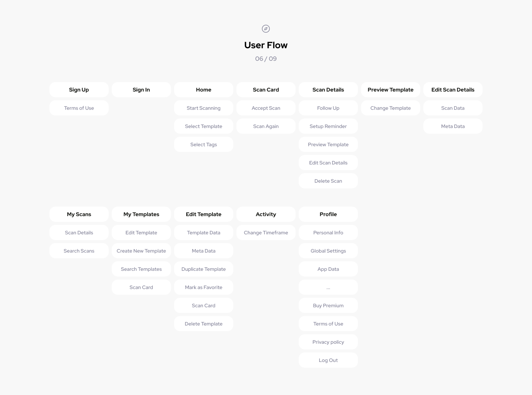Select Create New Template
Screen dimensions: 532x395
pyautogui.click(x=141, y=251)
